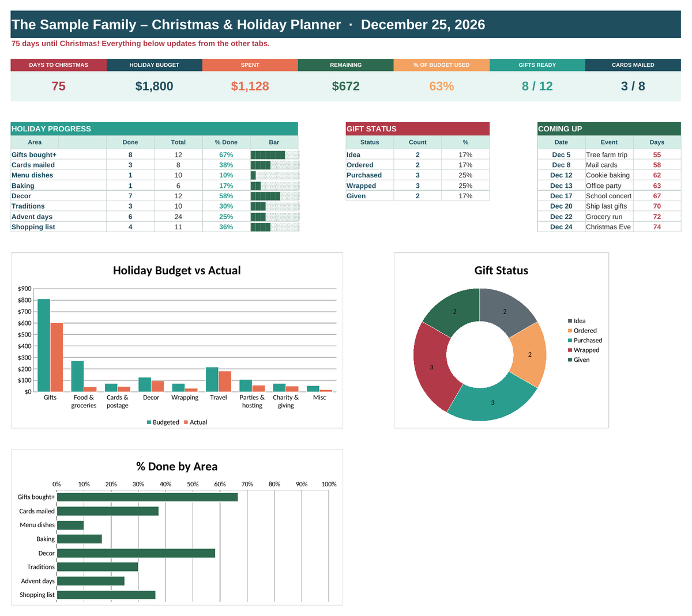Select the 3 / 8 cards mailed value

coord(633,86)
